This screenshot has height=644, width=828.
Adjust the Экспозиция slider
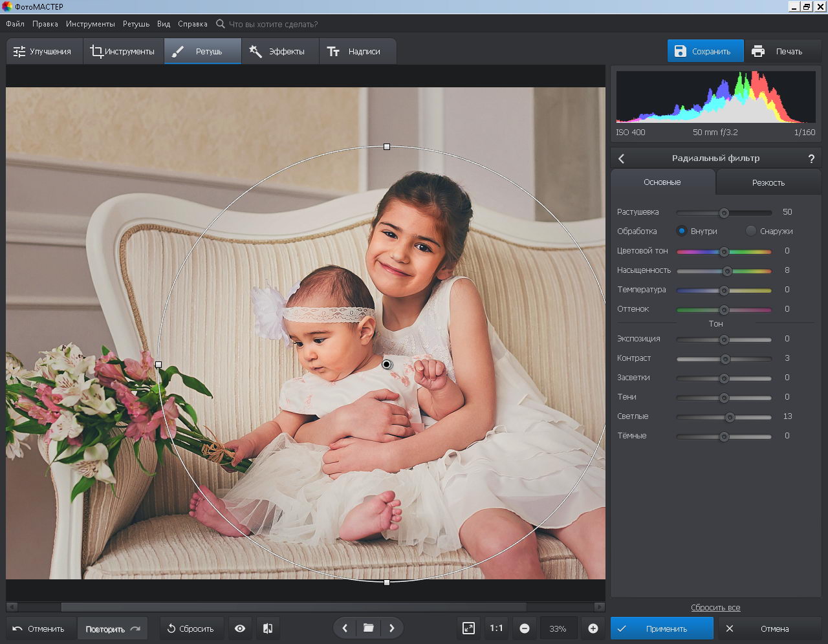[724, 339]
